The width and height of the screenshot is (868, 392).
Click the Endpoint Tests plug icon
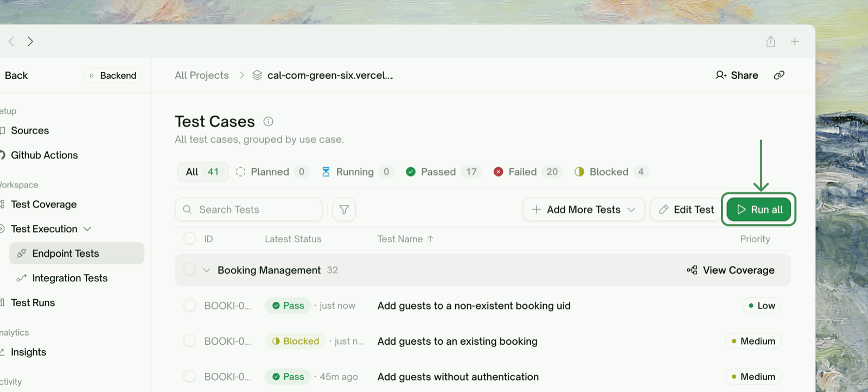coord(22,254)
